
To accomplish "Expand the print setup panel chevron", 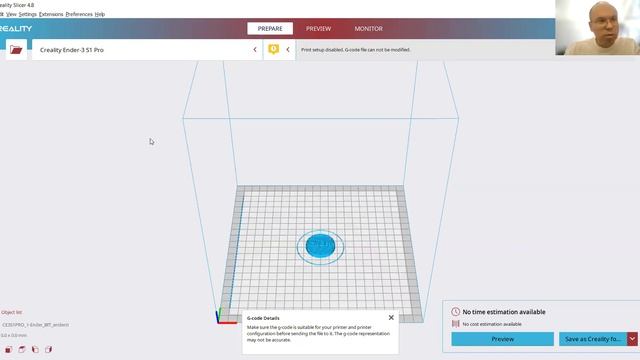I will click(x=288, y=50).
